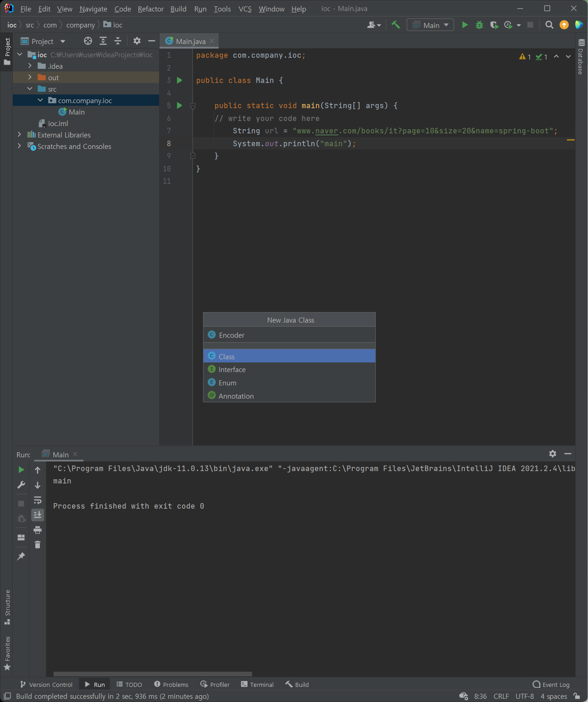Click the Stop square in top toolbar

[530, 25]
